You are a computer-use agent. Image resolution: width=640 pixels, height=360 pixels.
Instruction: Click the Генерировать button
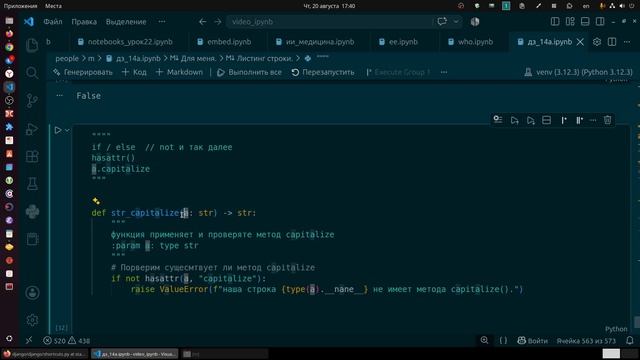(83, 72)
